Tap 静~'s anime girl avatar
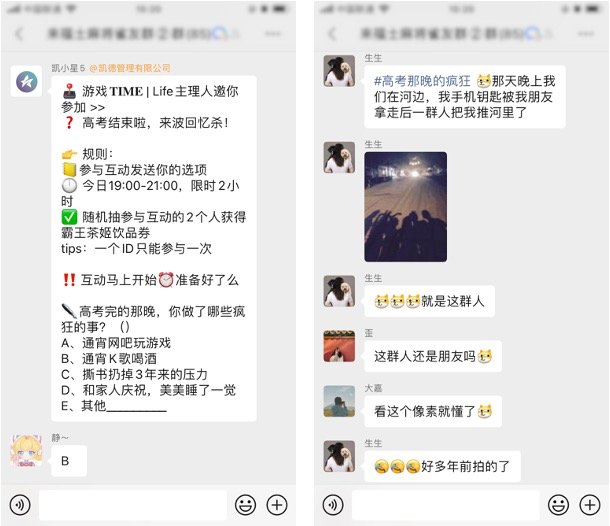Viewport: 610px width, 526px height. (x=26, y=451)
